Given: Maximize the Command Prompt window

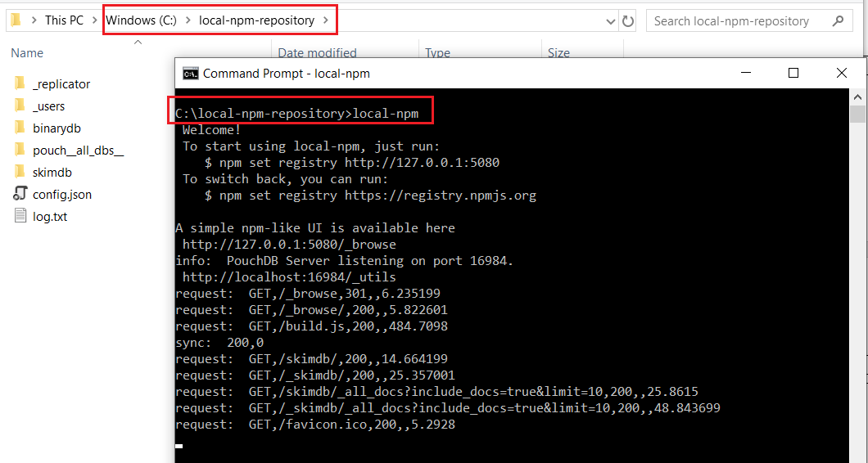Looking at the screenshot, I should [793, 73].
